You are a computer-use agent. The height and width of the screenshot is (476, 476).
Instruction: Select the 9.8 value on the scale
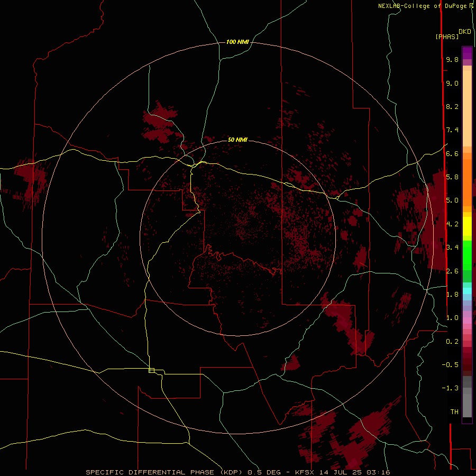452,59
